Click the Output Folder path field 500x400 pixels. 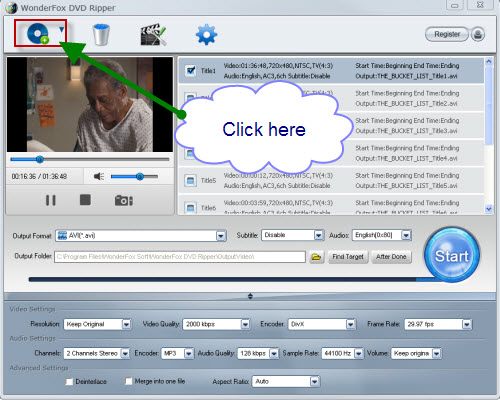(x=180, y=257)
